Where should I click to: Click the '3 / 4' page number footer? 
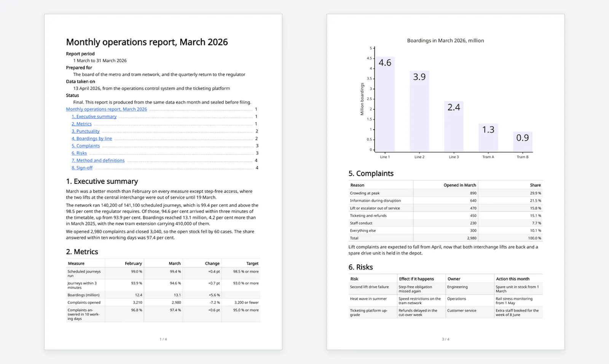445,339
